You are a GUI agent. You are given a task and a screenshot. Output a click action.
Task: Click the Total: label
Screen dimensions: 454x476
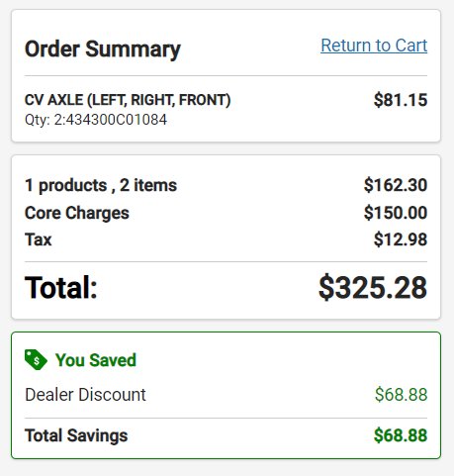click(x=61, y=288)
